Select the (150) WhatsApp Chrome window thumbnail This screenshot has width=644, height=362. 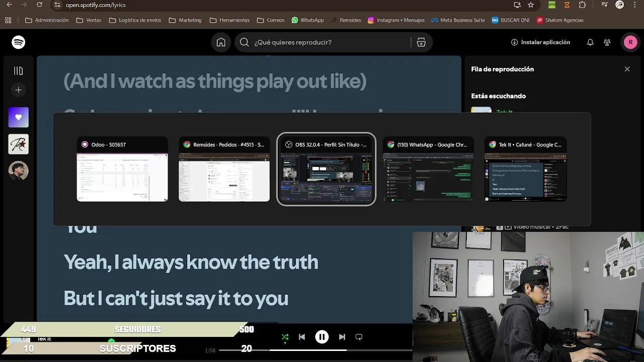click(428, 169)
